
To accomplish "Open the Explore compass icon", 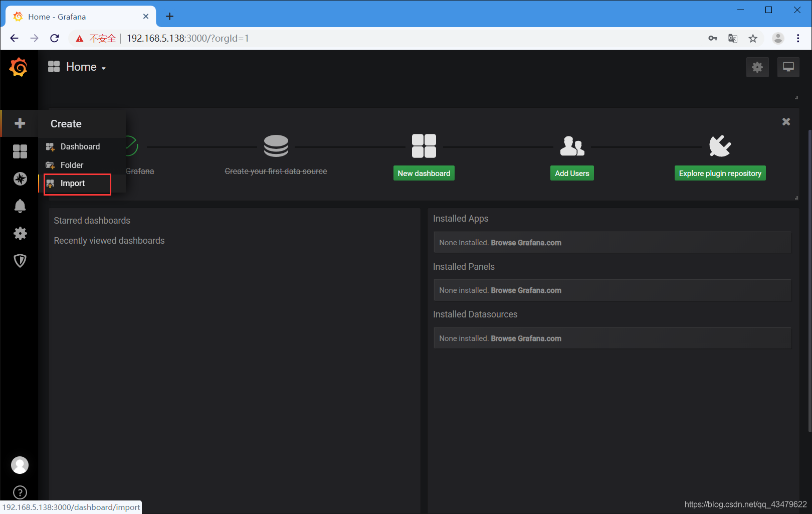I will pyautogui.click(x=20, y=179).
